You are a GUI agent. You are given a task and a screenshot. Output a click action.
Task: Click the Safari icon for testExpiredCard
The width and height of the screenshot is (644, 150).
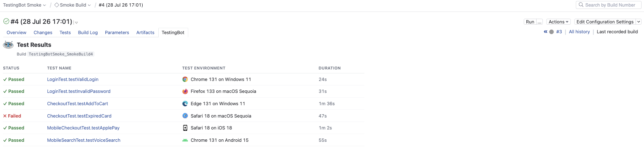point(185,116)
